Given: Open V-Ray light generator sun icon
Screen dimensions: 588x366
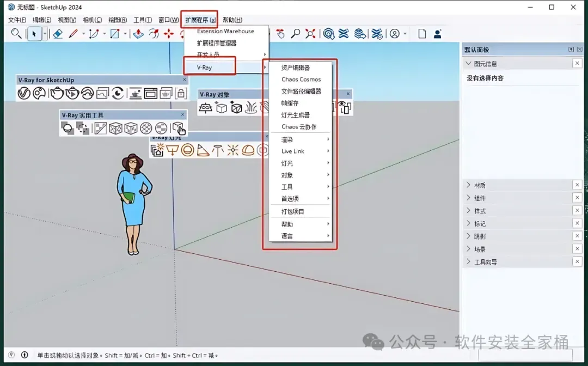Looking at the screenshot, I should pyautogui.click(x=157, y=150).
